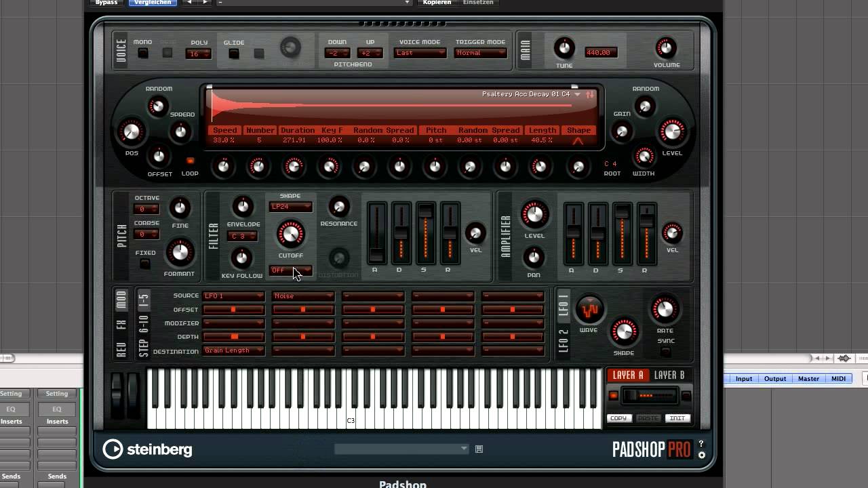The height and width of the screenshot is (488, 868).
Task: Click the oscillator Gain knob
Action: click(621, 132)
